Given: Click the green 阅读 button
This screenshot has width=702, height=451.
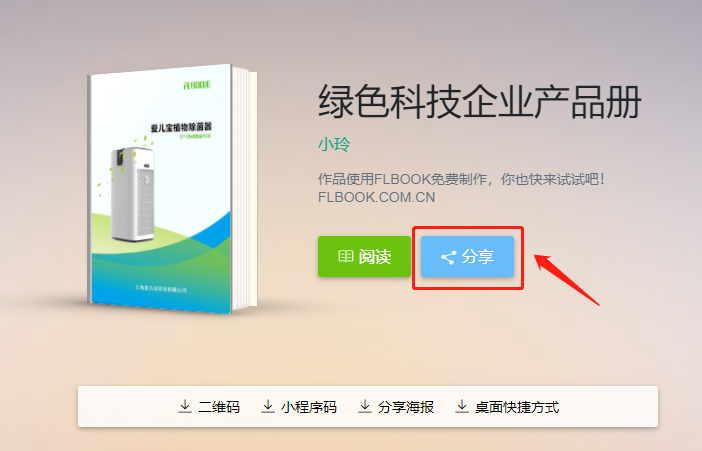Looking at the screenshot, I should coord(364,257).
